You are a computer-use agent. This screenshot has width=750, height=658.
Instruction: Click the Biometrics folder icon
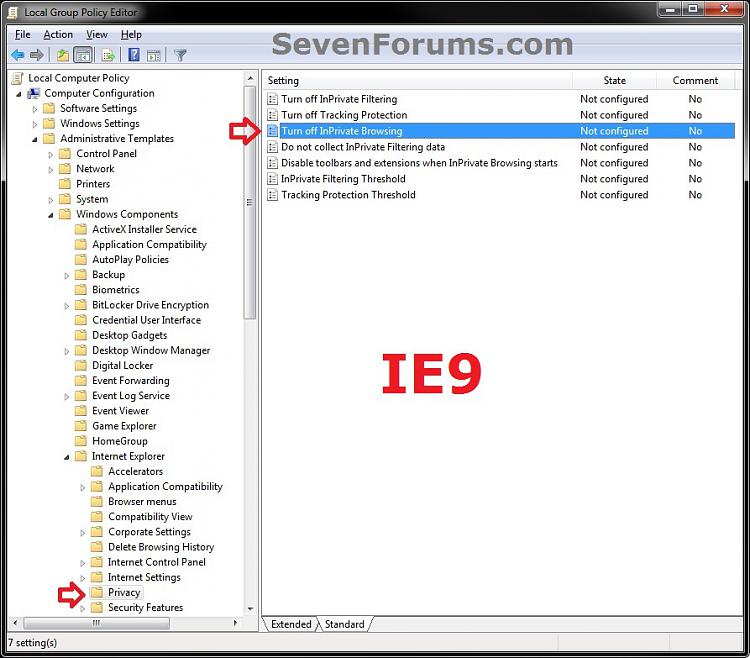click(x=81, y=289)
